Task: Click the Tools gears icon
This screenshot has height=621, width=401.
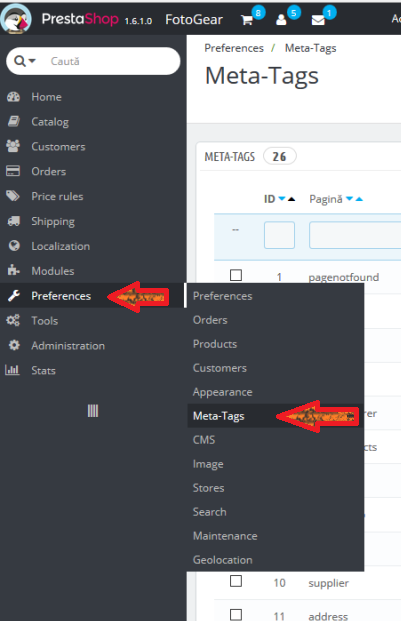Action: click(x=13, y=320)
